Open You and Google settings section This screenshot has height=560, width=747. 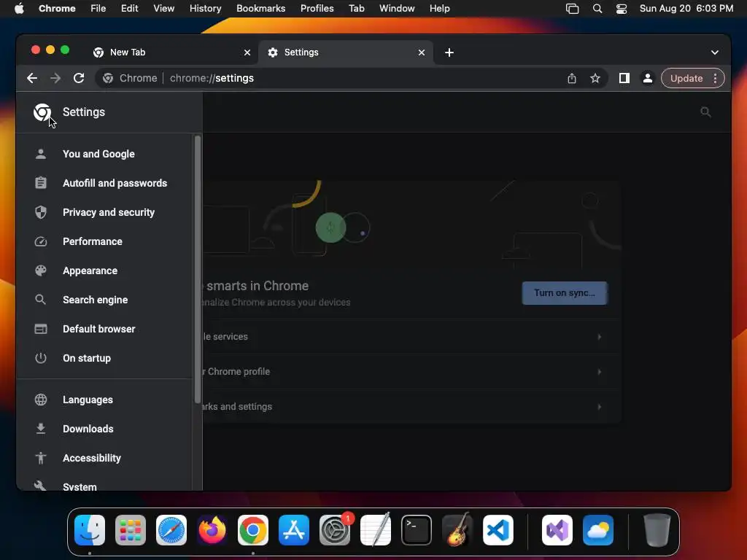coord(98,154)
